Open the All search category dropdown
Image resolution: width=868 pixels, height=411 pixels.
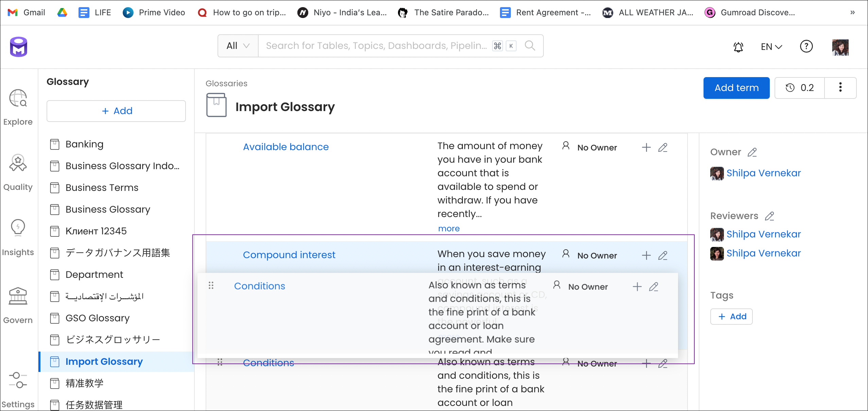pyautogui.click(x=238, y=46)
